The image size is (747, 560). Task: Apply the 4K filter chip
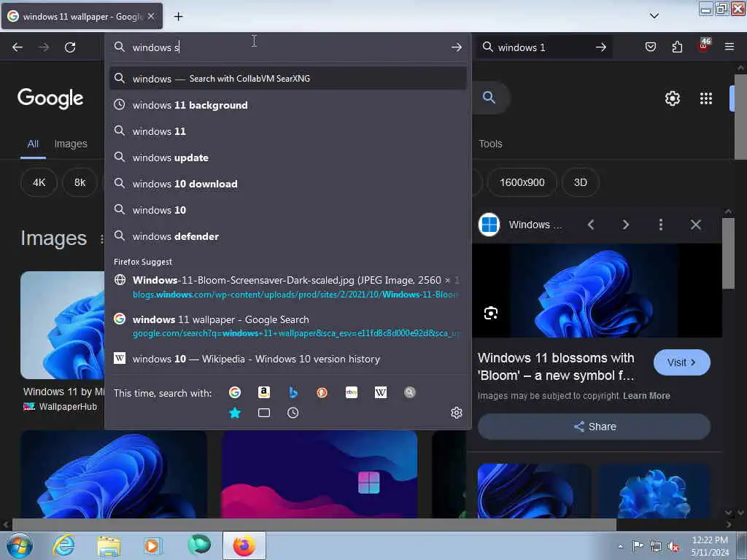point(39,182)
